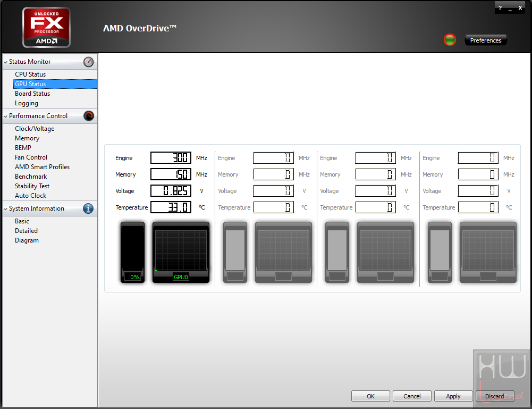Open Auto Clock page
532x409 pixels.
30,196
